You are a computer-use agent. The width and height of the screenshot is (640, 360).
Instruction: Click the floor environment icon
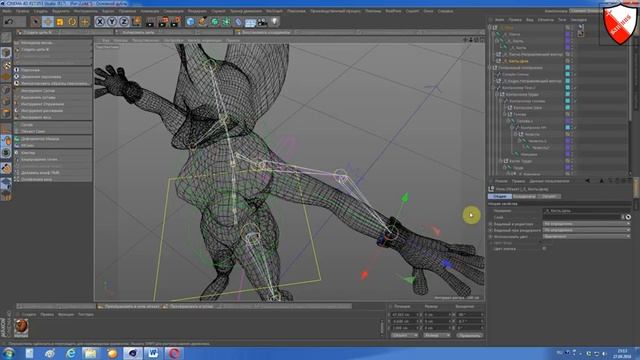point(250,21)
